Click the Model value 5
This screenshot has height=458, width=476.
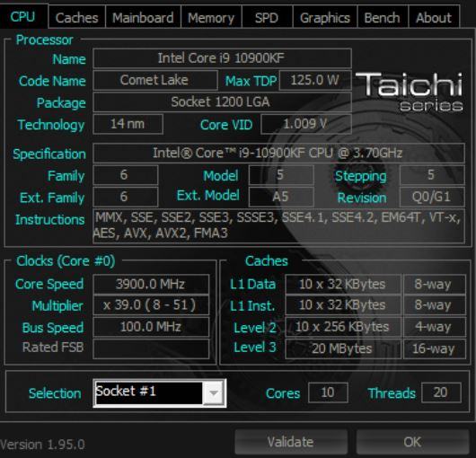coord(281,175)
